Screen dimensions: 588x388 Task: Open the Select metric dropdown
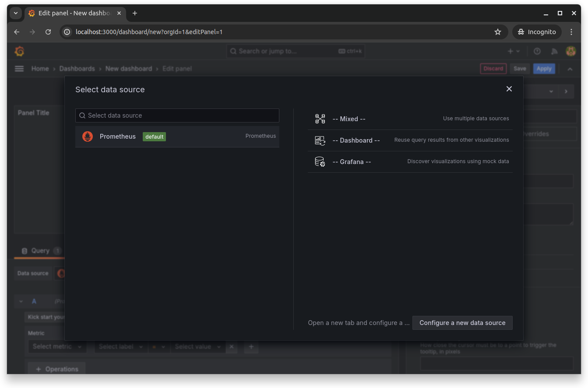pos(57,346)
